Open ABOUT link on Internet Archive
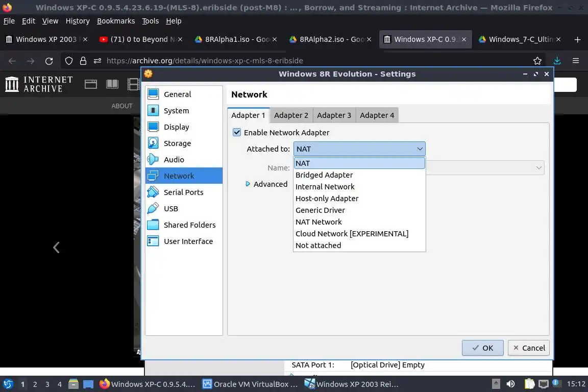The image size is (588, 392). tap(122, 106)
